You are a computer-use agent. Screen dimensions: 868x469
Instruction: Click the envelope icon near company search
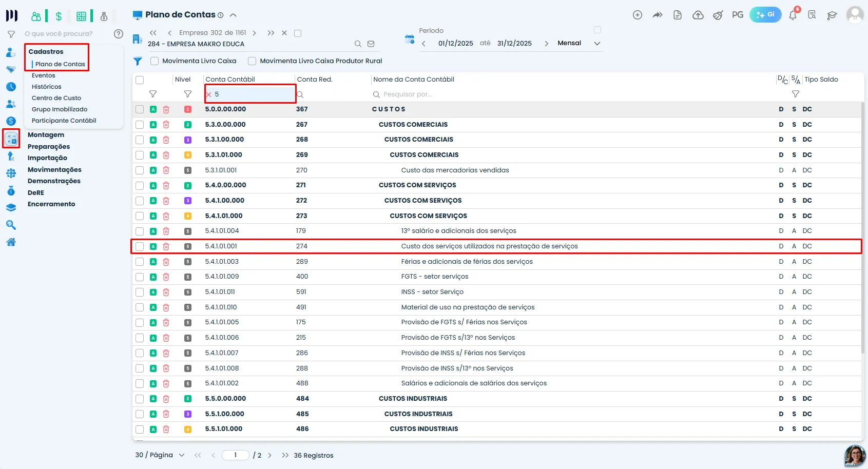point(371,44)
